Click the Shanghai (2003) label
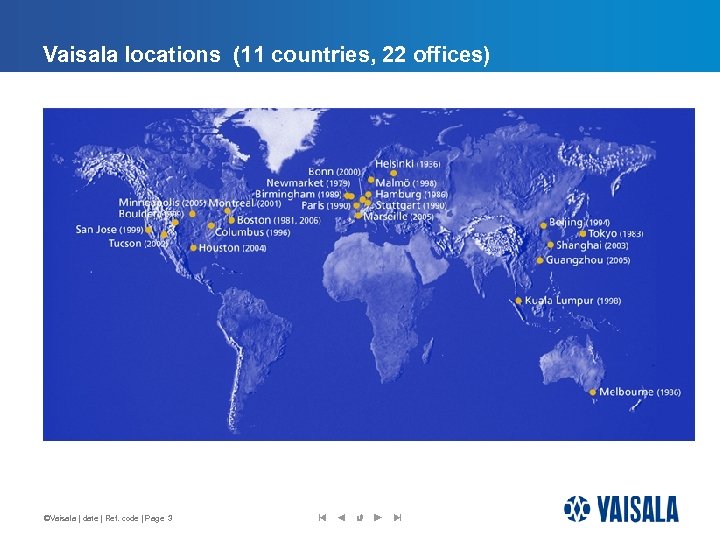 point(592,245)
